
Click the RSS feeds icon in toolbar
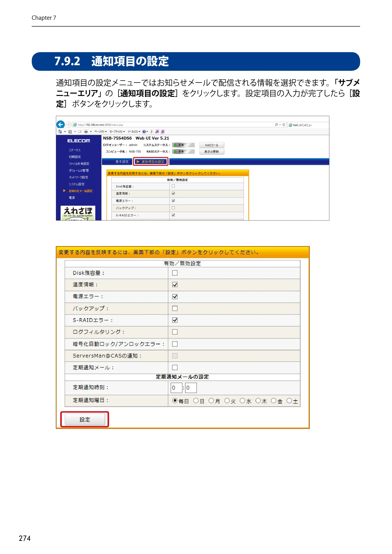point(70,132)
